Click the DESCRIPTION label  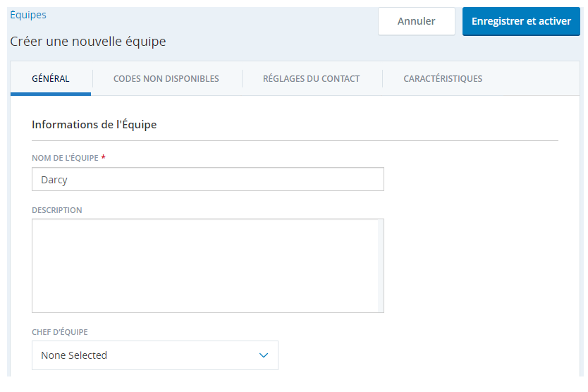(x=57, y=210)
